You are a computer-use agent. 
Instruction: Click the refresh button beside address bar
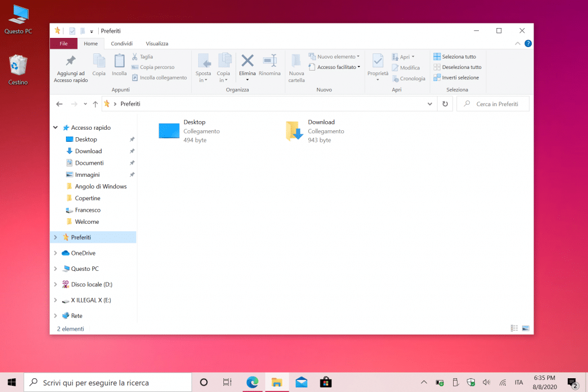pos(444,104)
